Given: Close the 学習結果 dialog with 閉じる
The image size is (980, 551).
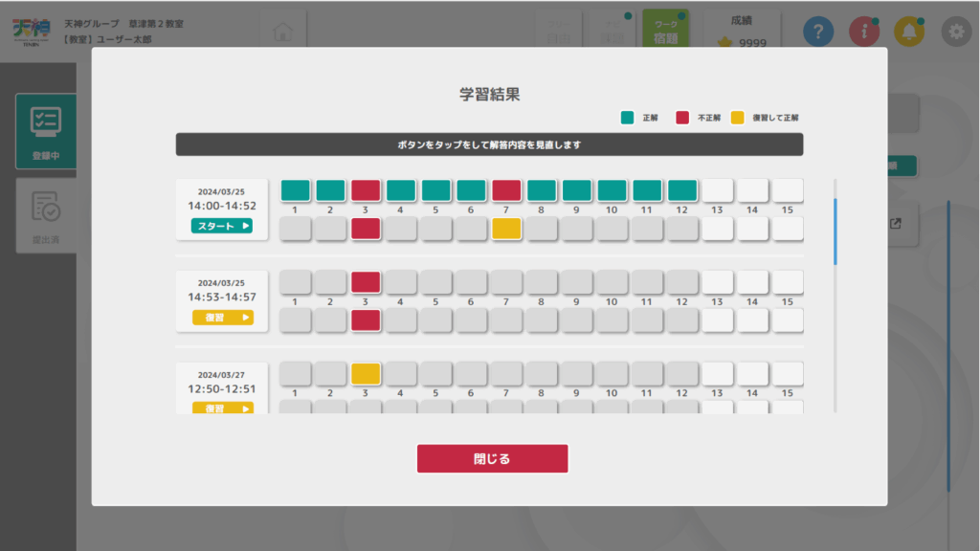Looking at the screenshot, I should 492,458.
